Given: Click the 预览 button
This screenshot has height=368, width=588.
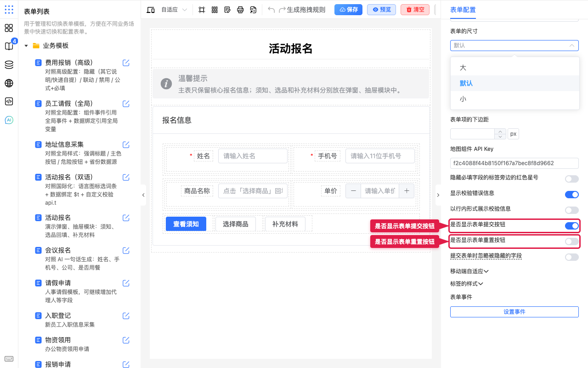Looking at the screenshot, I should [381, 10].
